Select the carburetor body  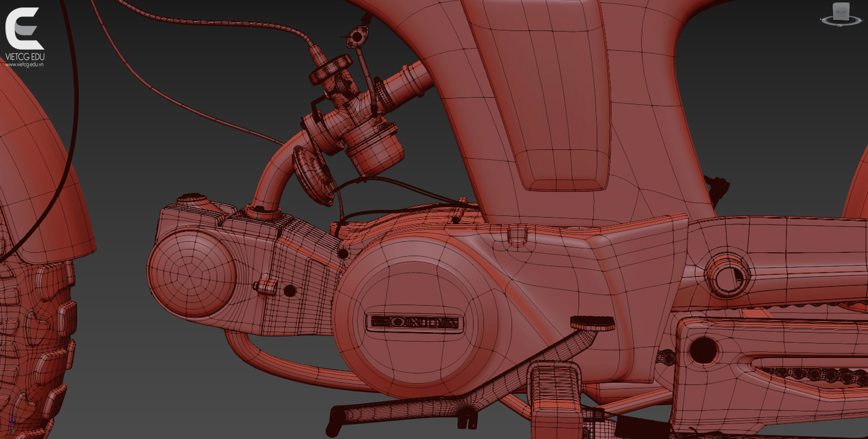tap(345, 109)
